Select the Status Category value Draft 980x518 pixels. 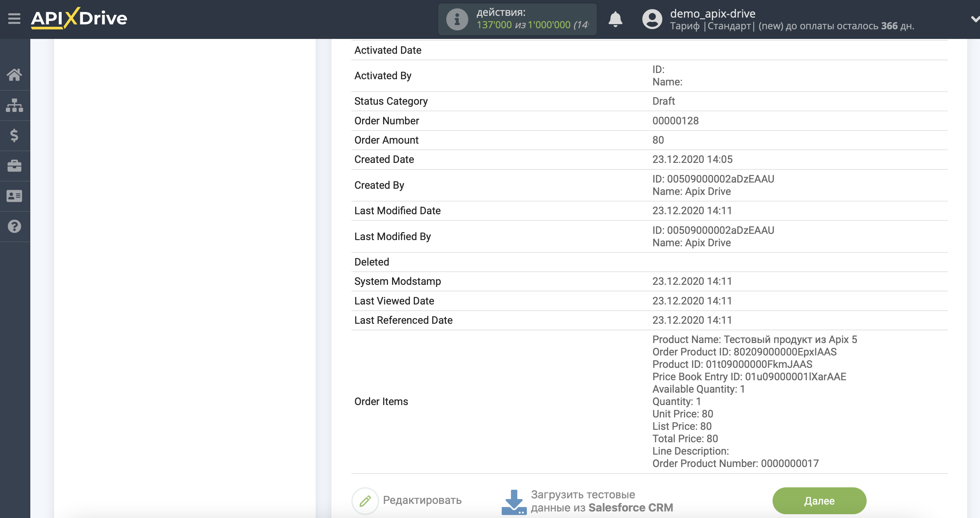[663, 101]
